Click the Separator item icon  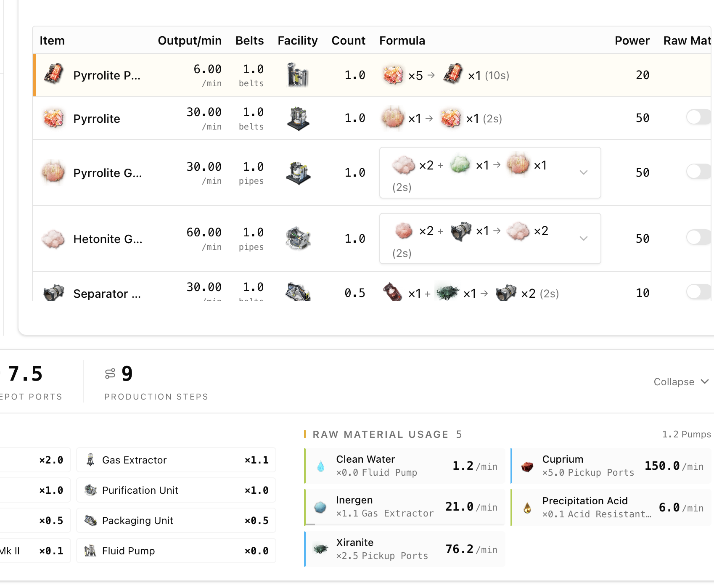click(x=53, y=292)
